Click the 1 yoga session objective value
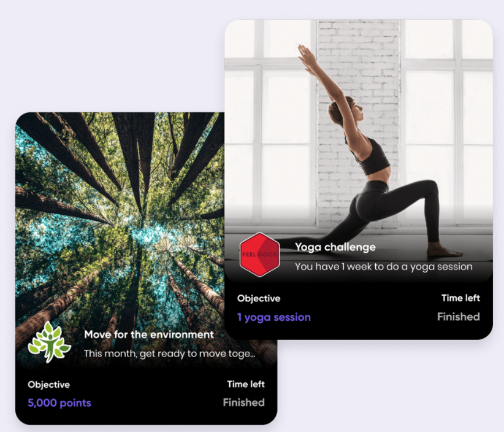 [274, 317]
